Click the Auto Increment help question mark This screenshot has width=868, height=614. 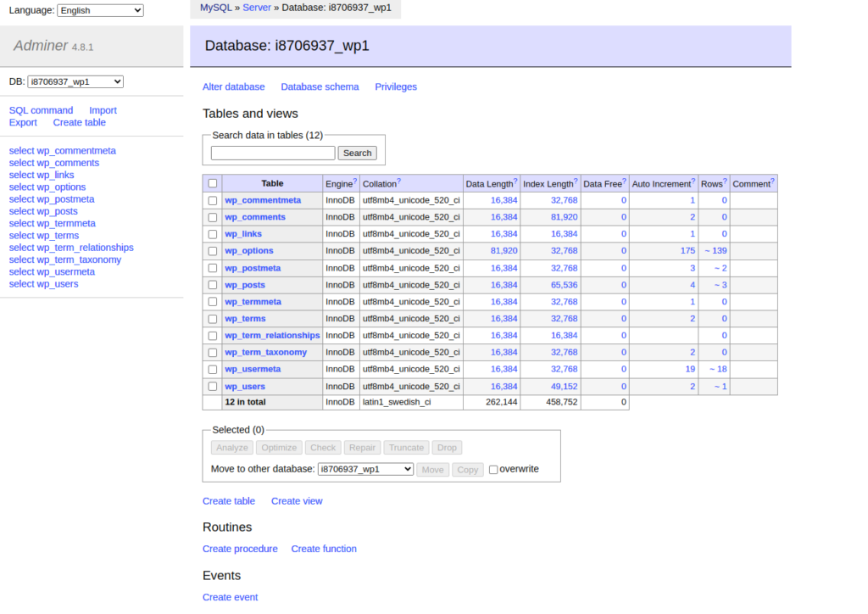click(694, 181)
